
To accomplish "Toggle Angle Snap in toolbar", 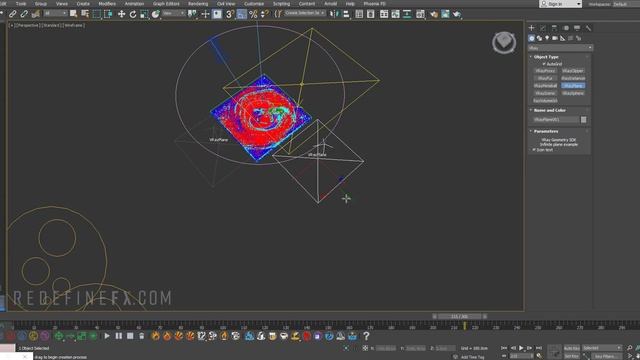I will [242, 14].
